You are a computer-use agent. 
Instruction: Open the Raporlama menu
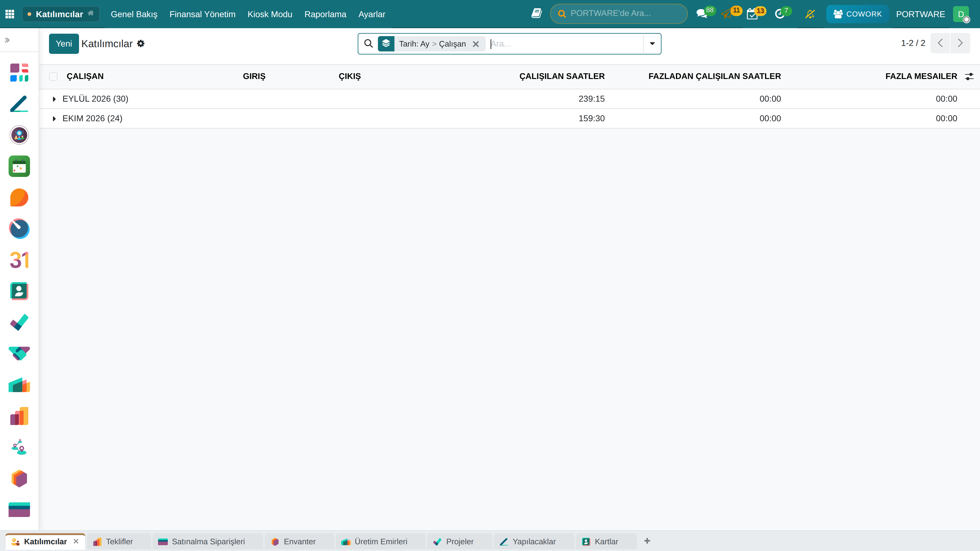[x=325, y=14]
